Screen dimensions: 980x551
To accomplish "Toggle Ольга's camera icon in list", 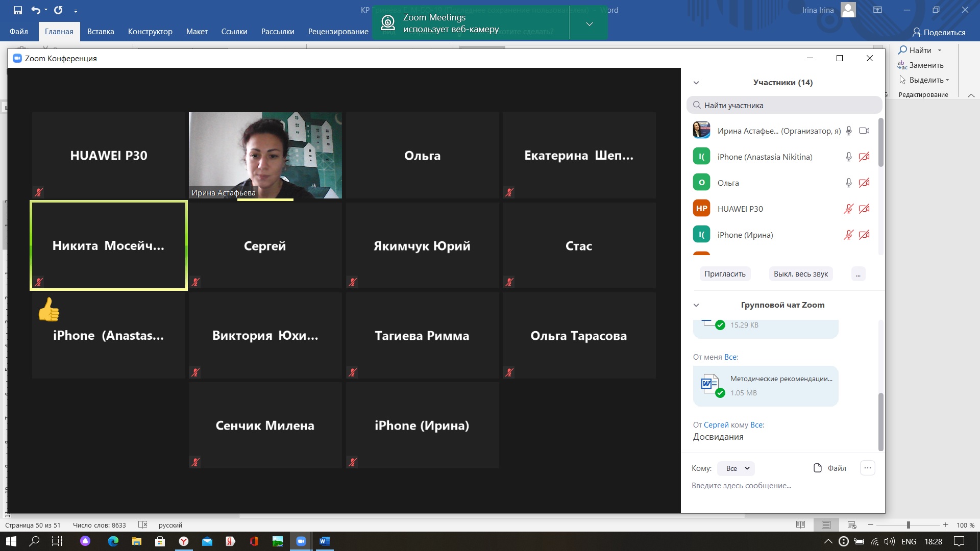I will point(864,183).
